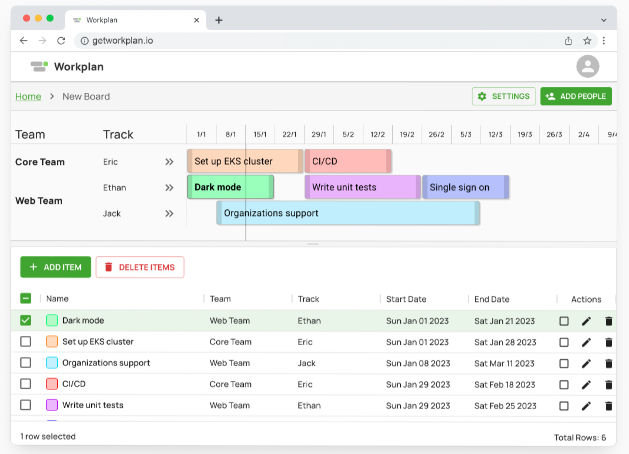
Task: Check the Write unit tests row checkbox
Action: [26, 405]
